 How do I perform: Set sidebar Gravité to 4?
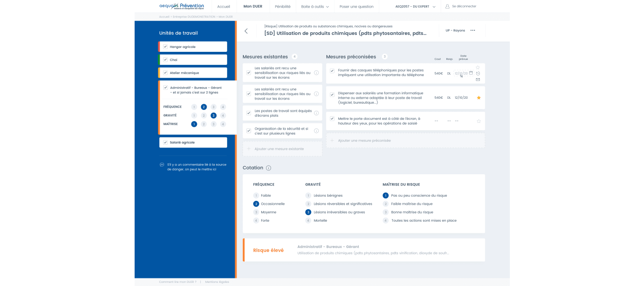click(x=223, y=115)
